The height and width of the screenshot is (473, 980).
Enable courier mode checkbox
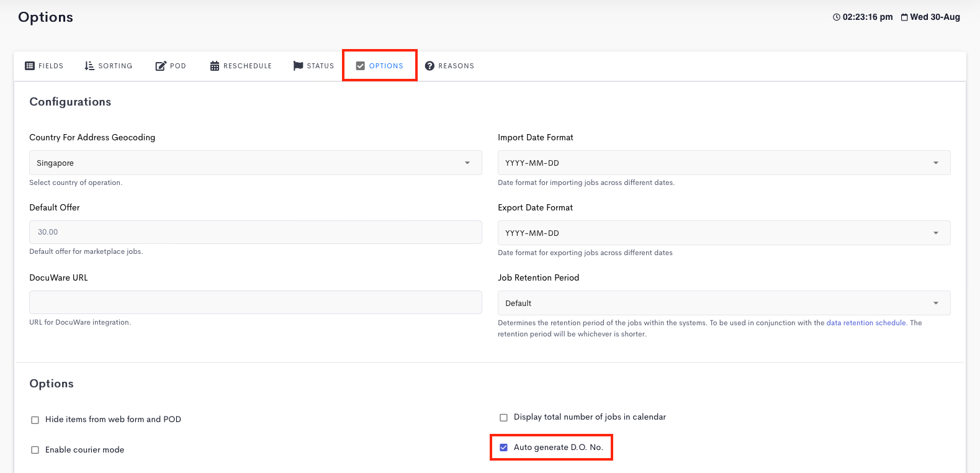click(x=35, y=450)
